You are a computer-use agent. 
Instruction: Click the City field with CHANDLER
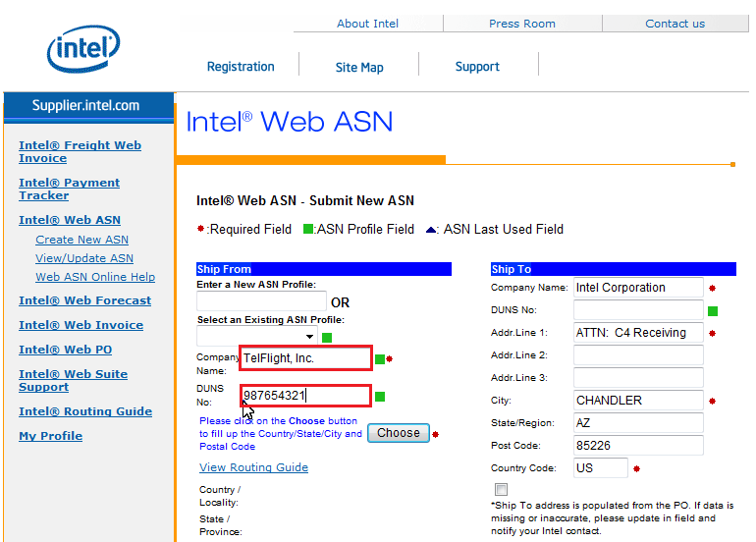click(x=638, y=401)
